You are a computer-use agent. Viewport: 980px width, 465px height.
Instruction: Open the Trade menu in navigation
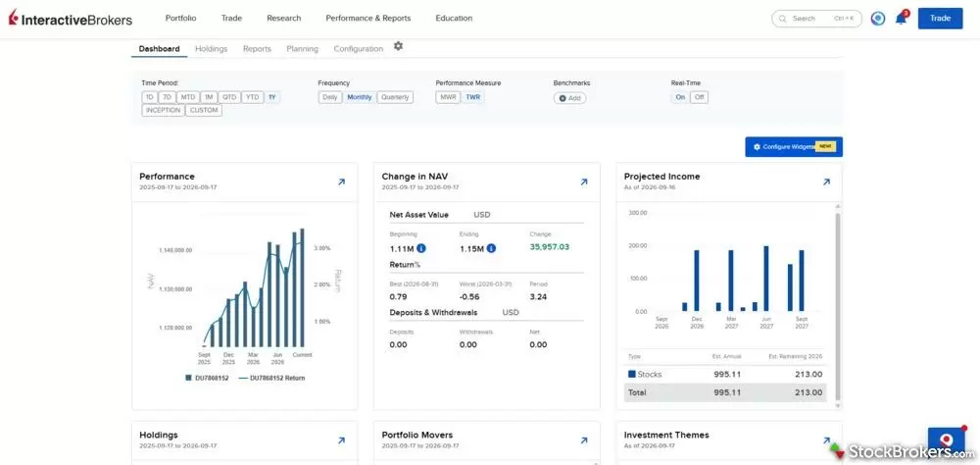click(x=231, y=19)
